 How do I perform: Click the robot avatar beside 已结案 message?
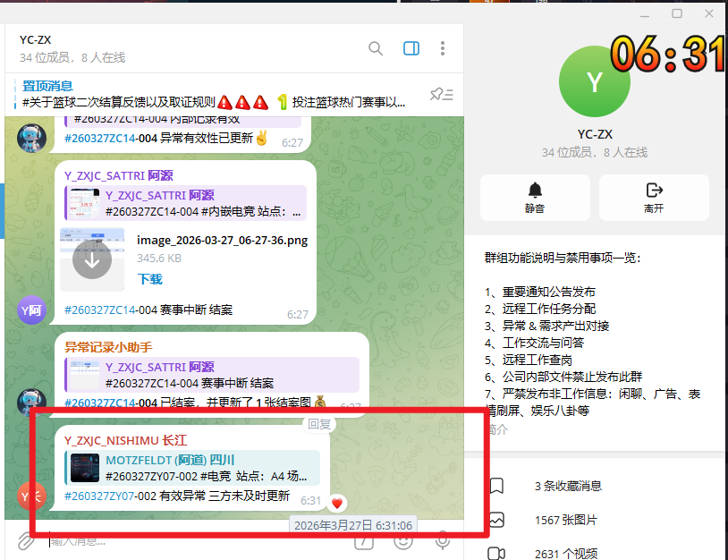tap(31, 403)
